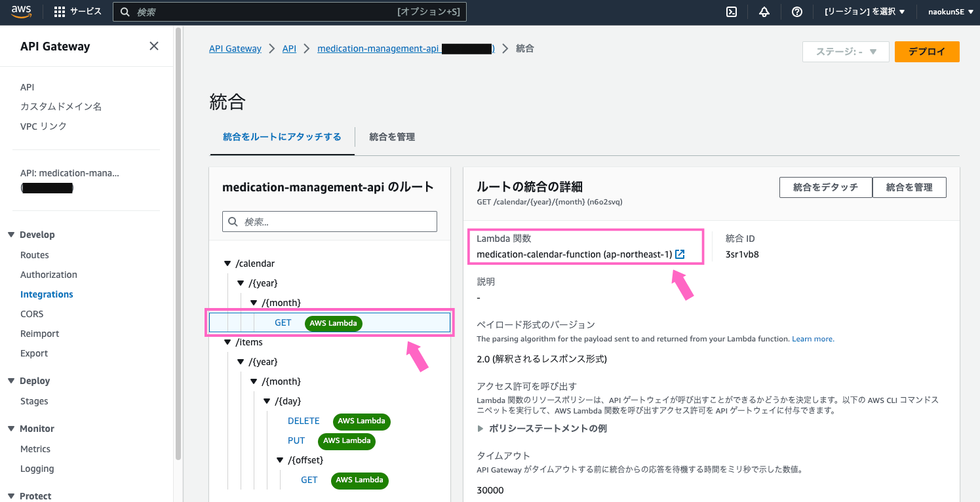Open Reimport in side navigation
This screenshot has width=980, height=502.
point(40,334)
